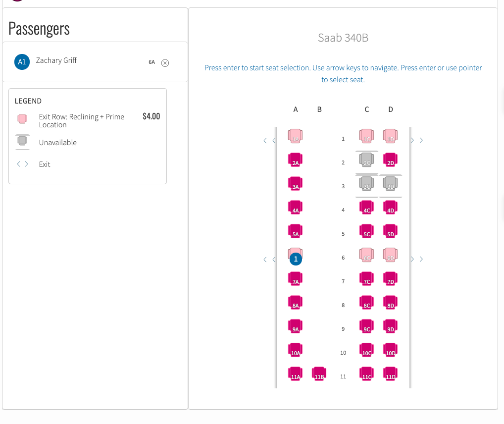Select seat 11B in the last row

tap(319, 374)
